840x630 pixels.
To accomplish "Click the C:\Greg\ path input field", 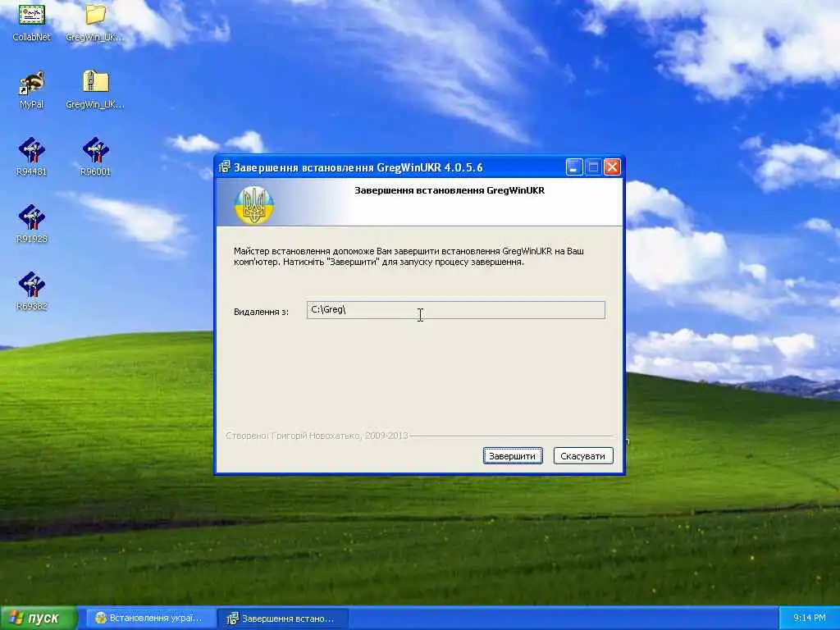I will pos(456,309).
